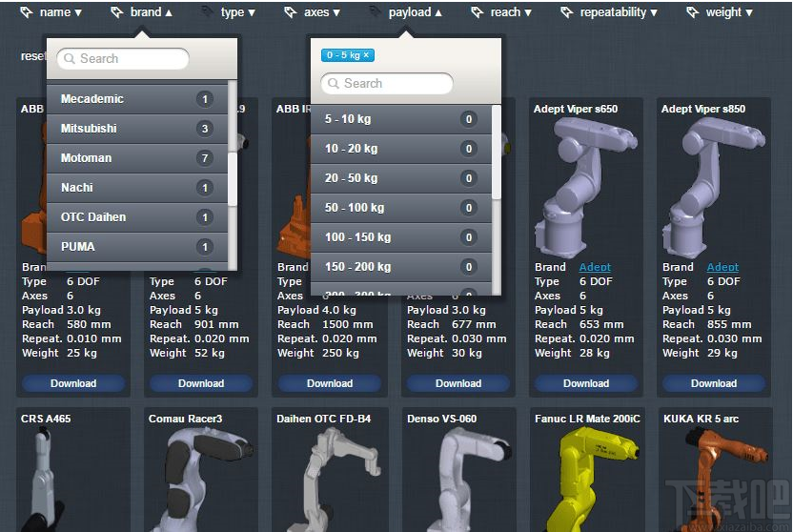Click the tag icon beside brand filter

click(117, 12)
